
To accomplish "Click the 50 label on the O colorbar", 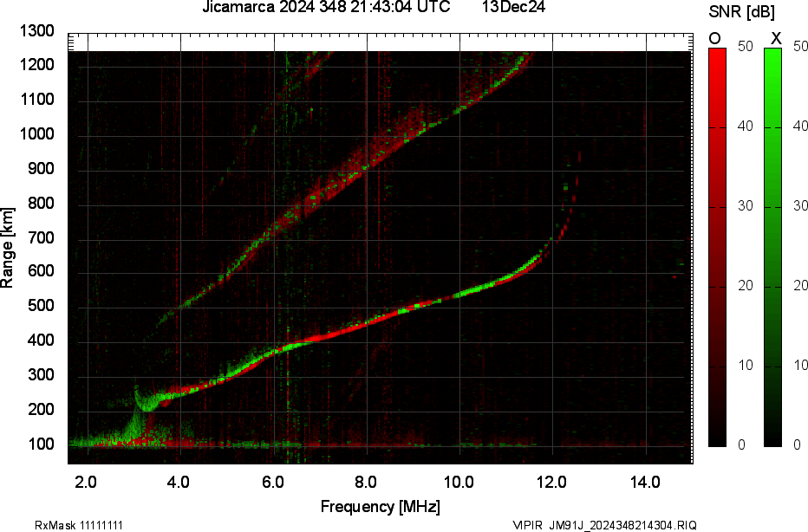I will pyautogui.click(x=745, y=46).
